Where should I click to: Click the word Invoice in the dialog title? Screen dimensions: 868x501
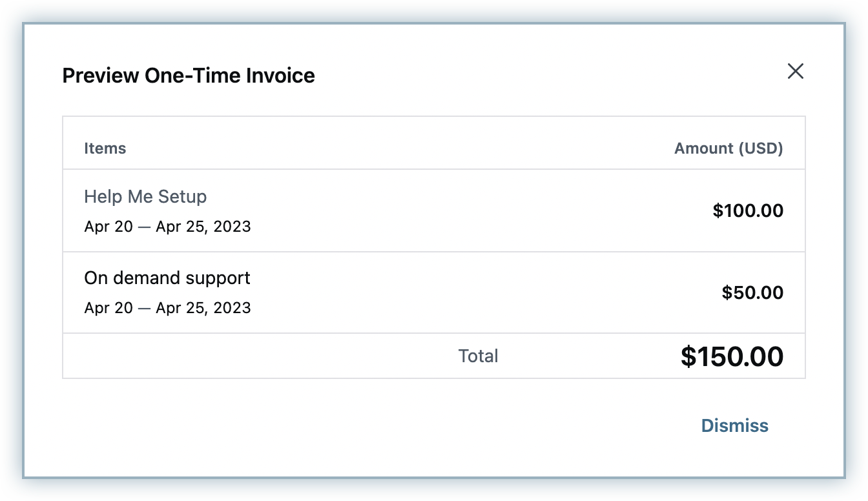280,76
